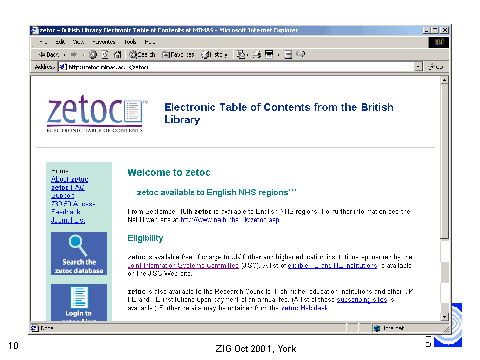Open the History toolbar button
Screen dimensions: 480x360
[x=214, y=54]
